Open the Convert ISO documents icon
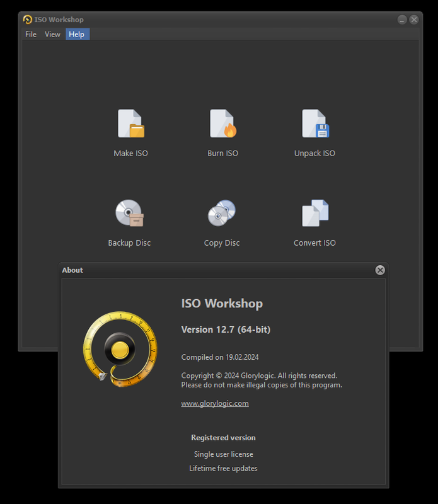438x504 pixels. [x=315, y=213]
